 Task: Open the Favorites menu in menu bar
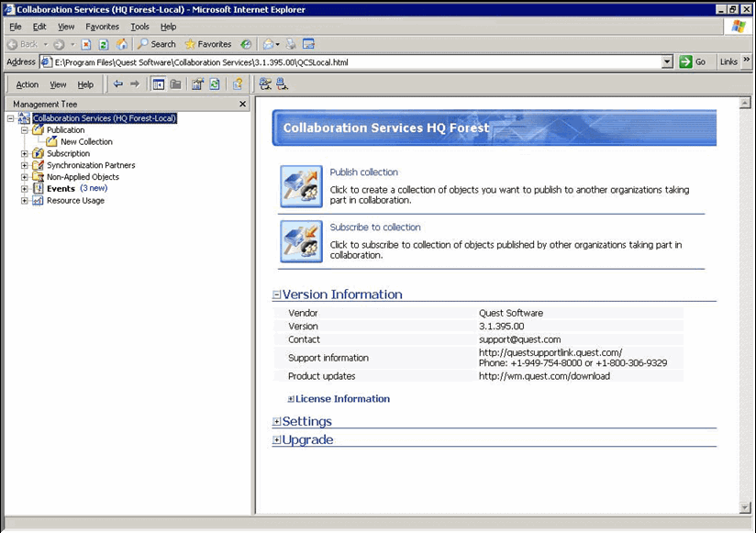click(x=102, y=27)
